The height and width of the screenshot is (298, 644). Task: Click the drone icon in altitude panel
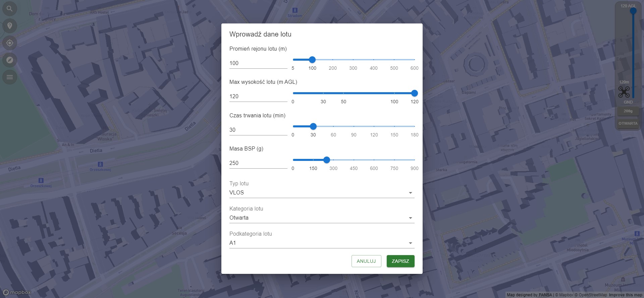point(624,92)
